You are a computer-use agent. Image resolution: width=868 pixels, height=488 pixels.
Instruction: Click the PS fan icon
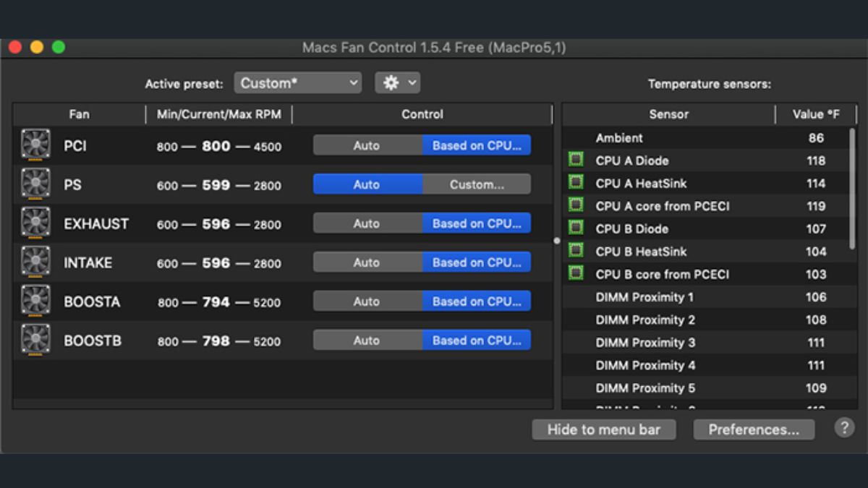pyautogui.click(x=35, y=184)
